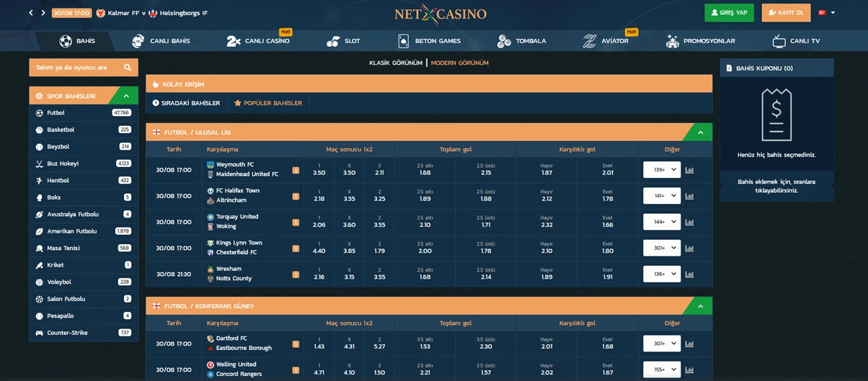Open Kalmar FF v Helsingborgs IF match link

pos(152,13)
